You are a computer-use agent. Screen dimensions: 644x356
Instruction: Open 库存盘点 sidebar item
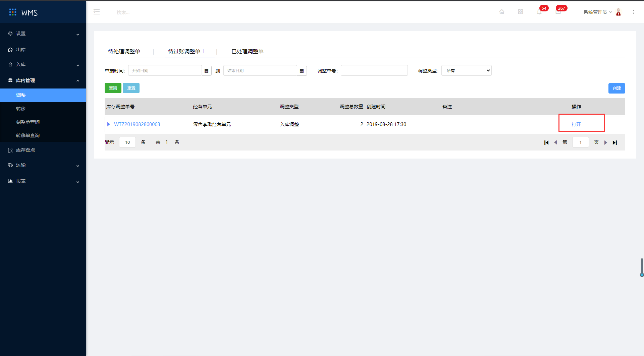(x=43, y=150)
